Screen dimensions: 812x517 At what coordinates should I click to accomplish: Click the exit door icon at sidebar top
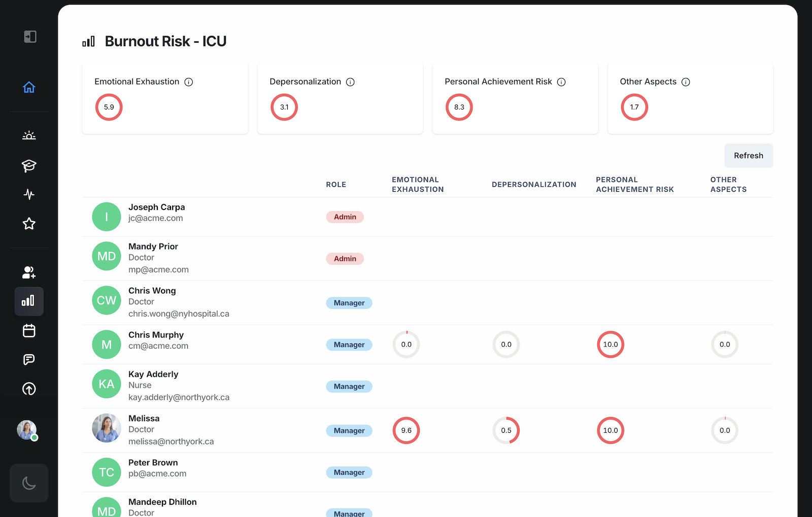click(x=29, y=37)
